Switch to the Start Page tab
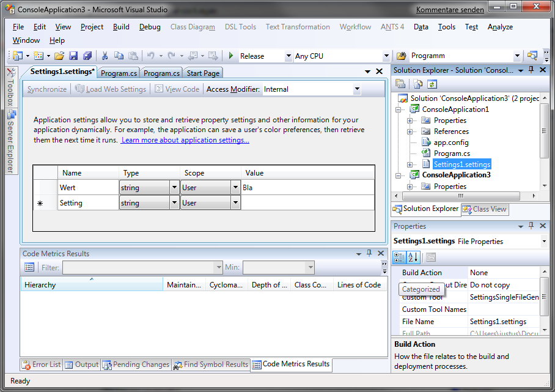Screen dimensions: 555x392 click(x=203, y=73)
